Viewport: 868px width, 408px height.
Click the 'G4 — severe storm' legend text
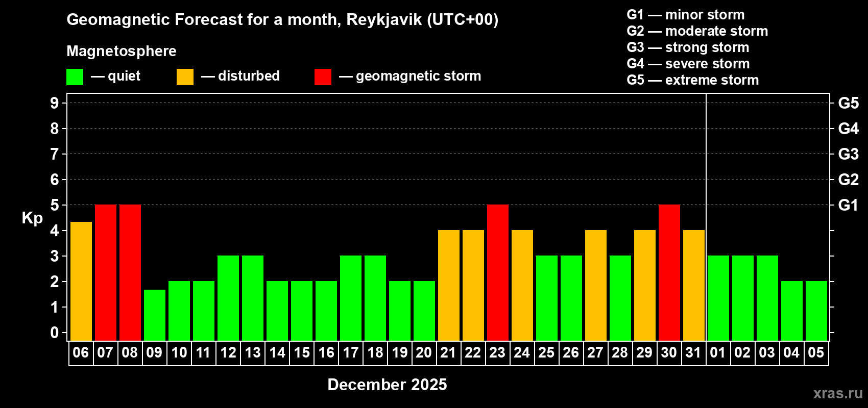[688, 64]
